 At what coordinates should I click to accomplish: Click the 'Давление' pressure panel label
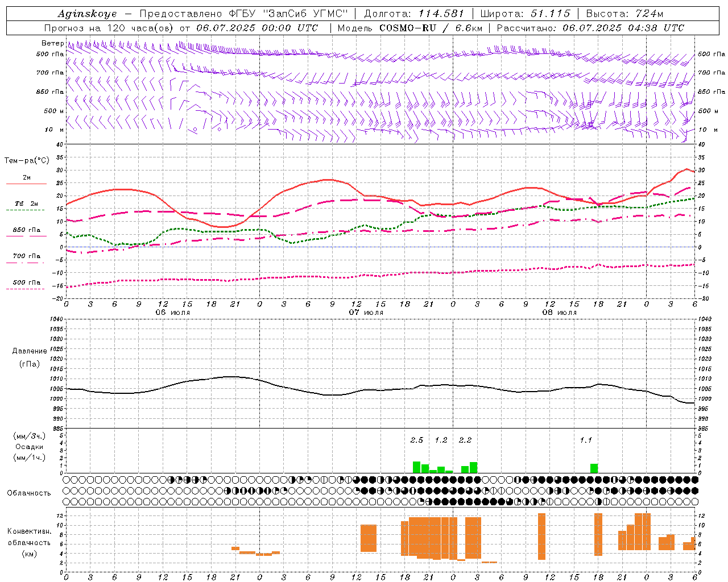click(29, 351)
